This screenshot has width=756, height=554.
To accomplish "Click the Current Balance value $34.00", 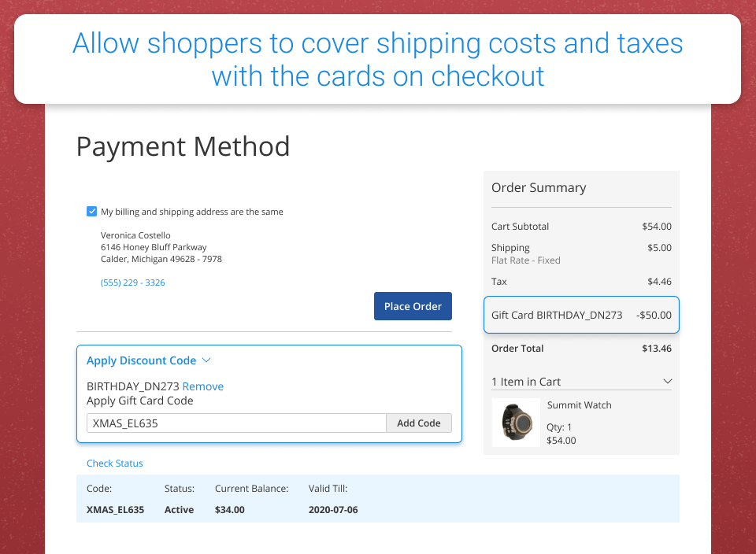I will [229, 509].
